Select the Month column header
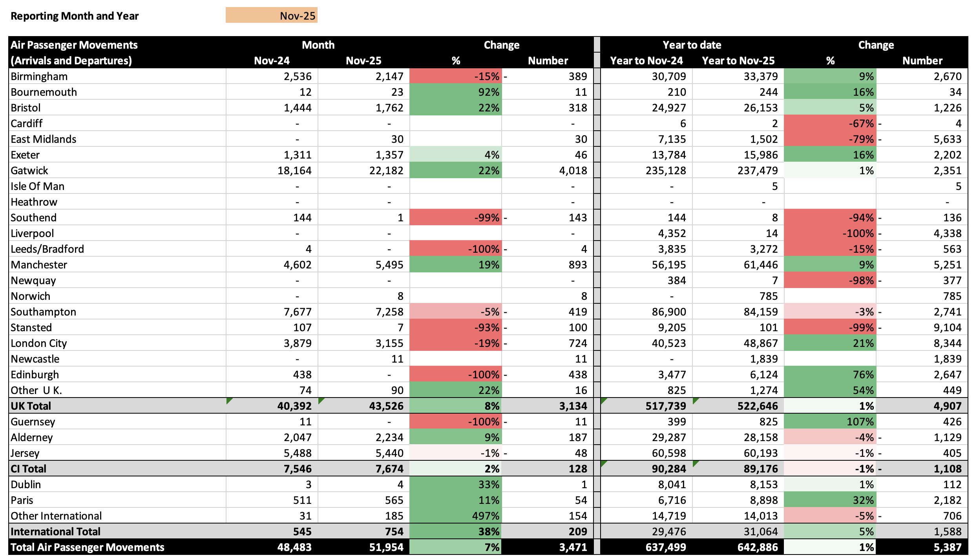The height and width of the screenshot is (560, 977). pyautogui.click(x=318, y=45)
